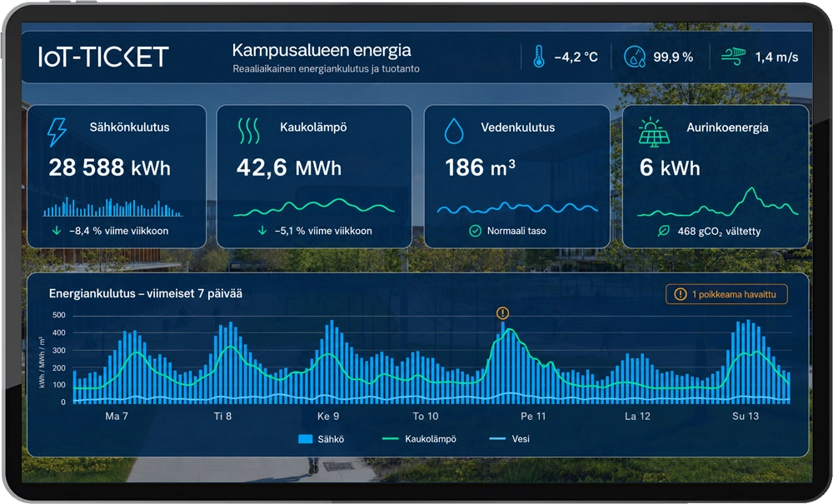The image size is (833, 504).
Task: Click the lightning bolt Sähkönkulutus icon
Action: 57,132
